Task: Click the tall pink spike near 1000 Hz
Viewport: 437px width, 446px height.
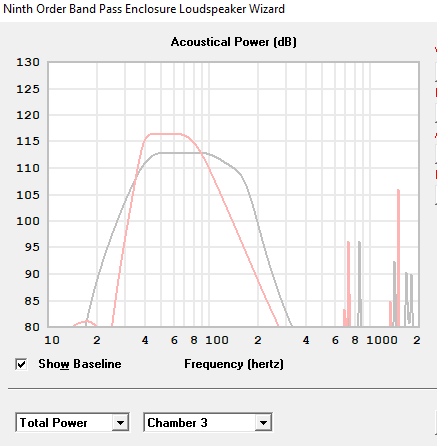Action: pos(398,257)
